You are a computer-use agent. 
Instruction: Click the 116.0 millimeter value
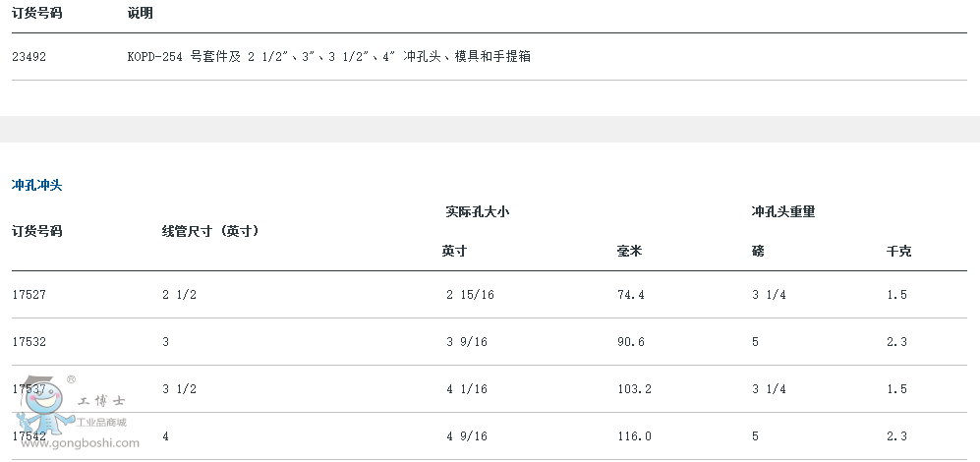coord(634,436)
